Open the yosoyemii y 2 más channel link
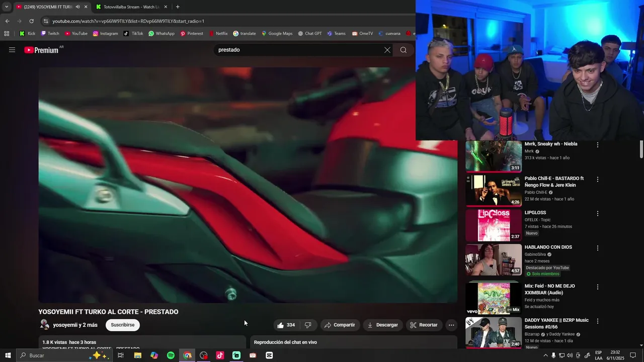Viewport: 644px width, 362px height. pos(75,325)
